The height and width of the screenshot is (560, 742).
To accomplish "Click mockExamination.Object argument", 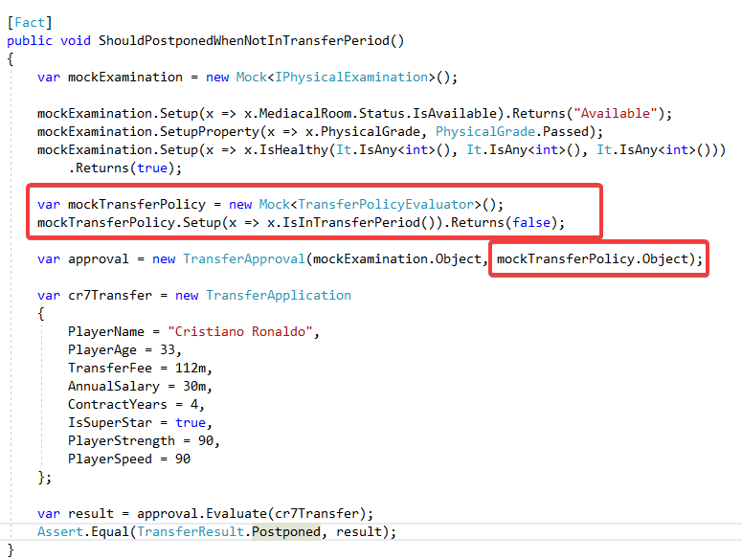I will click(x=397, y=259).
